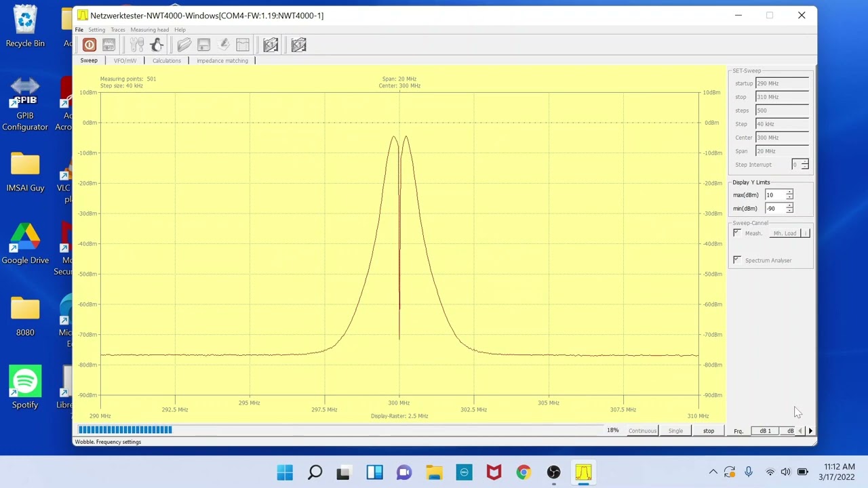
Task: Click the right arrow tab scroller
Action: click(x=810, y=431)
